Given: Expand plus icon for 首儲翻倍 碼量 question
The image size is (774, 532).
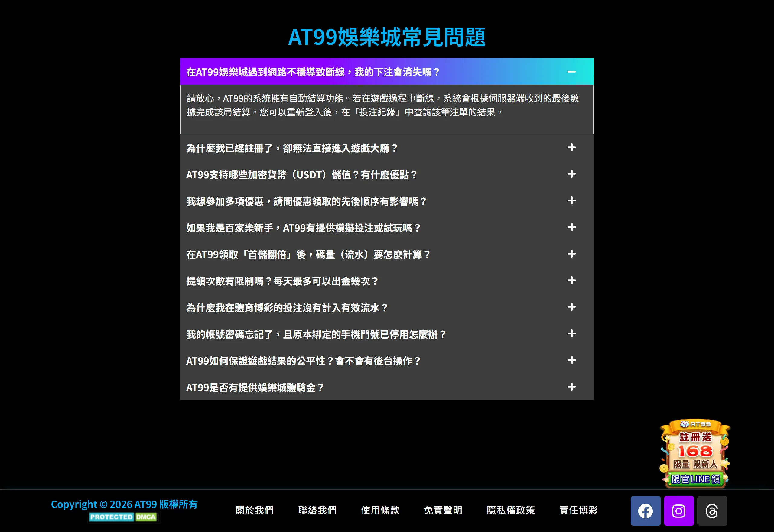Looking at the screenshot, I should click(x=572, y=254).
